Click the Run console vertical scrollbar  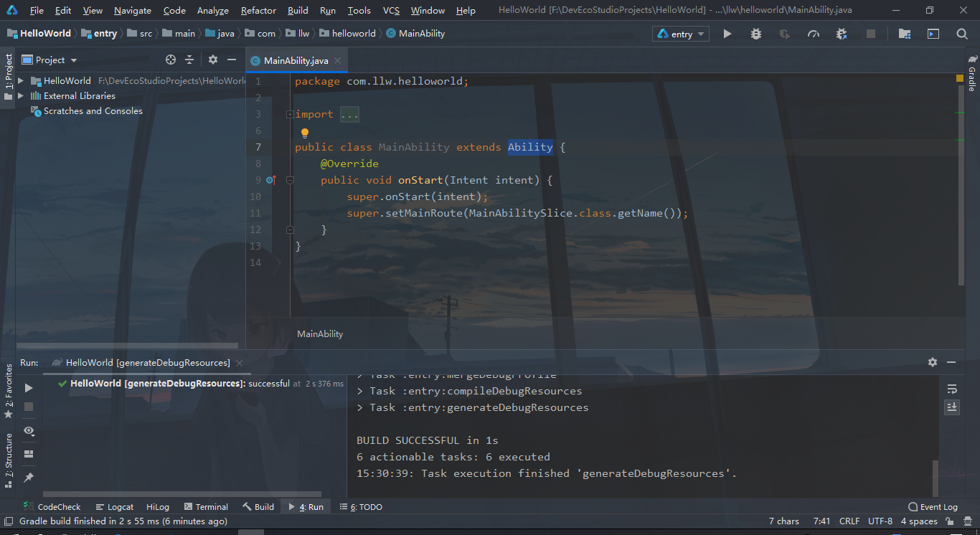click(934, 478)
